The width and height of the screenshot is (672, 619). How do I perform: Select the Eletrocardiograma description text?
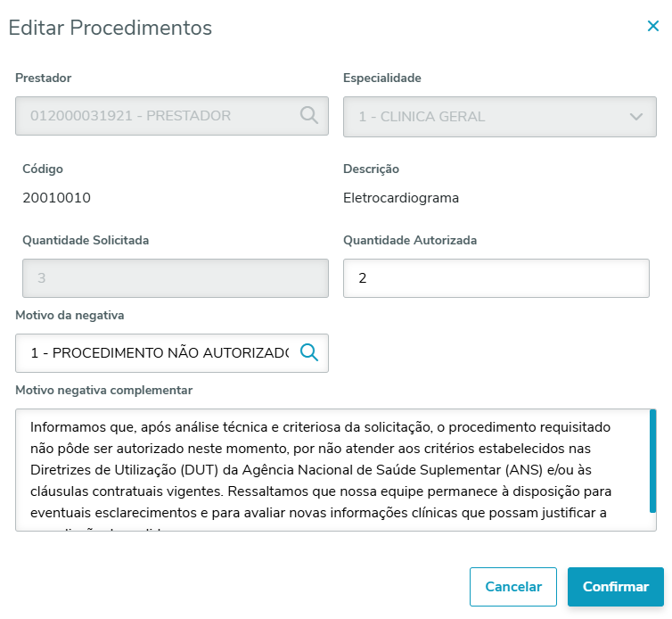click(x=401, y=198)
